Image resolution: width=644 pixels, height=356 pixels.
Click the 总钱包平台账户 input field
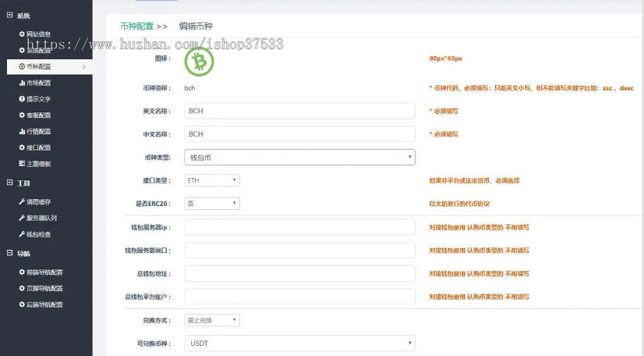(300, 297)
